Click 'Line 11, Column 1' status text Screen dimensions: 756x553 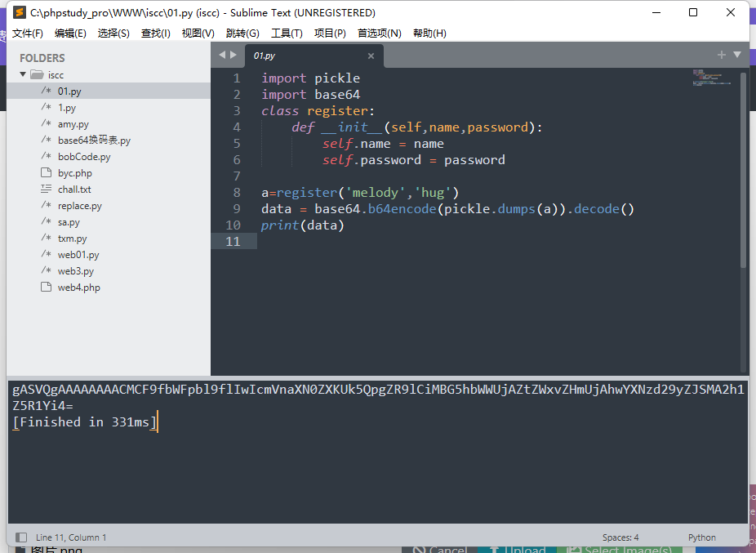pos(71,537)
